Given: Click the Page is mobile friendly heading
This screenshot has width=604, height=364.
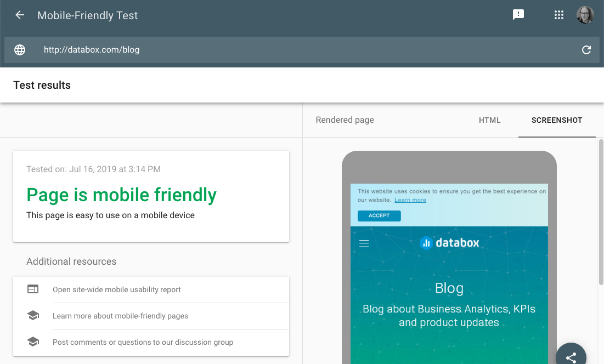Looking at the screenshot, I should [x=121, y=194].
